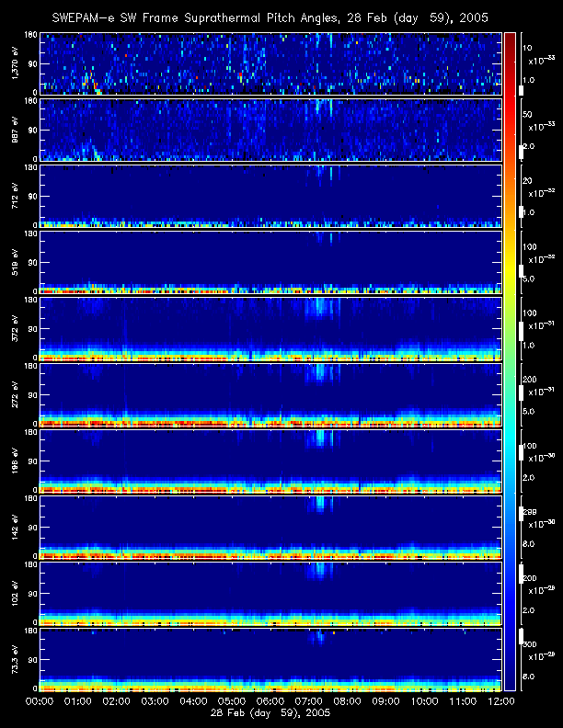Click the "90" tick of the 1,370 eV panel

[x=33, y=63]
